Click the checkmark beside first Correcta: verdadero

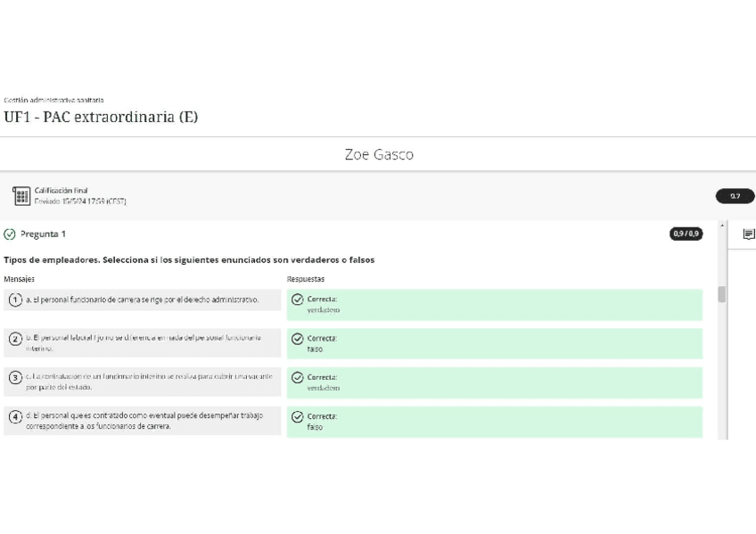tap(298, 300)
